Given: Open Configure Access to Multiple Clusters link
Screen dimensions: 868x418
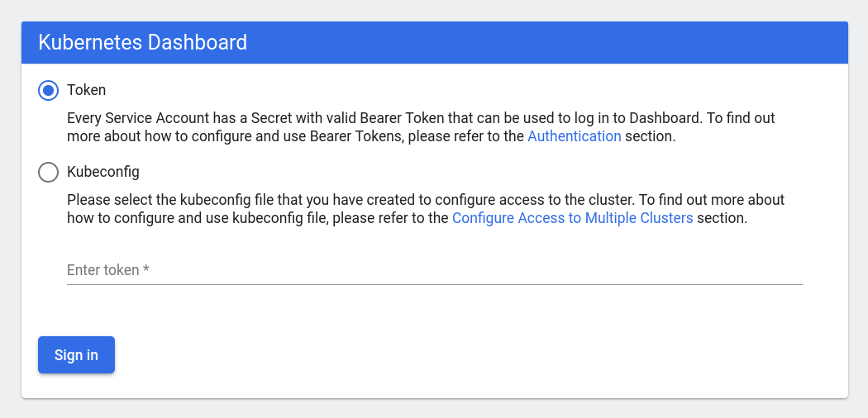Looking at the screenshot, I should 572,219.
